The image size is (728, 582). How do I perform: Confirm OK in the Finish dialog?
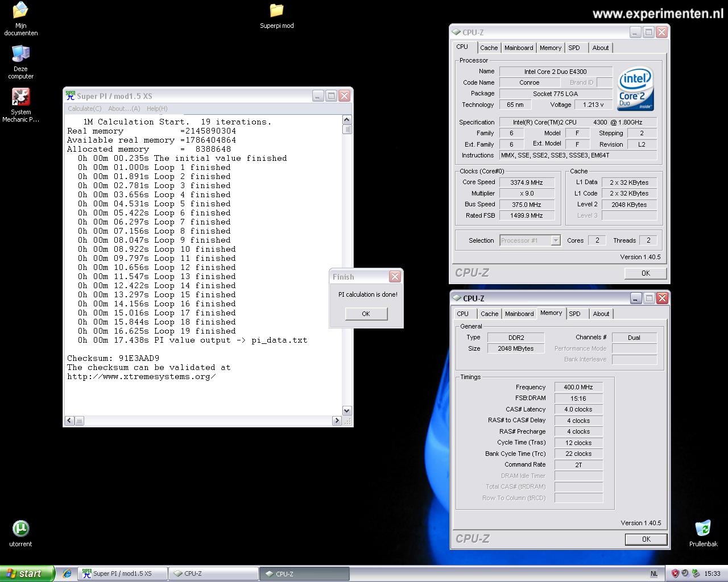[366, 314]
